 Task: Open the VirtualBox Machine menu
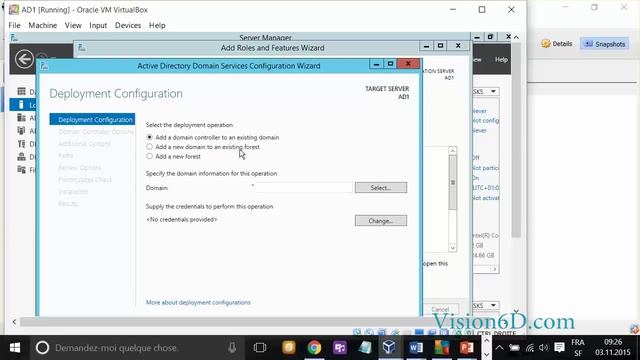tap(42, 25)
